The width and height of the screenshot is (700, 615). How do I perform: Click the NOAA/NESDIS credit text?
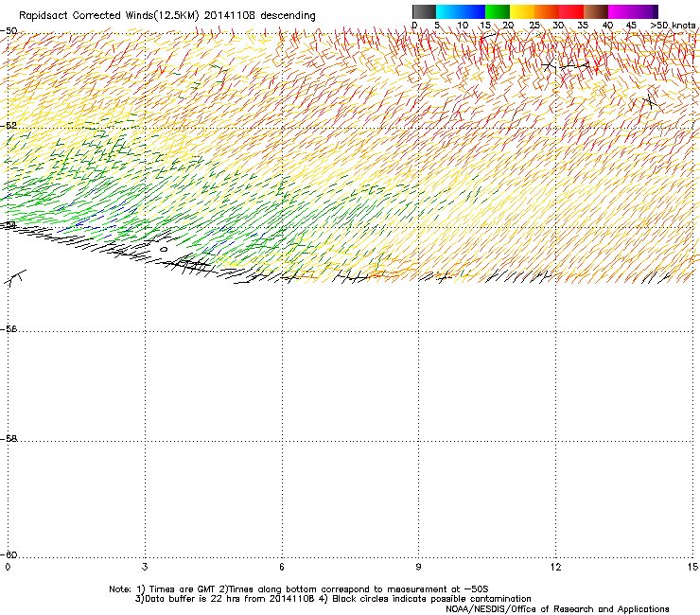(x=557, y=608)
